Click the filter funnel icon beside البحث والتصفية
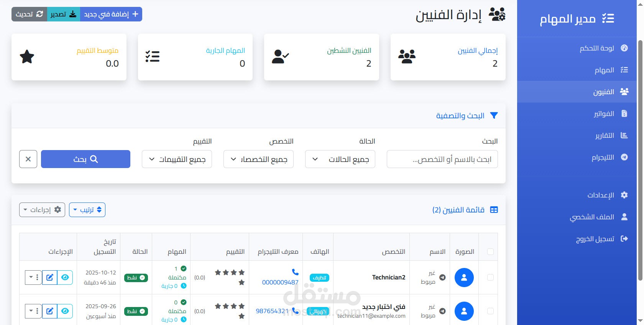The width and height of the screenshot is (644, 325). [494, 116]
